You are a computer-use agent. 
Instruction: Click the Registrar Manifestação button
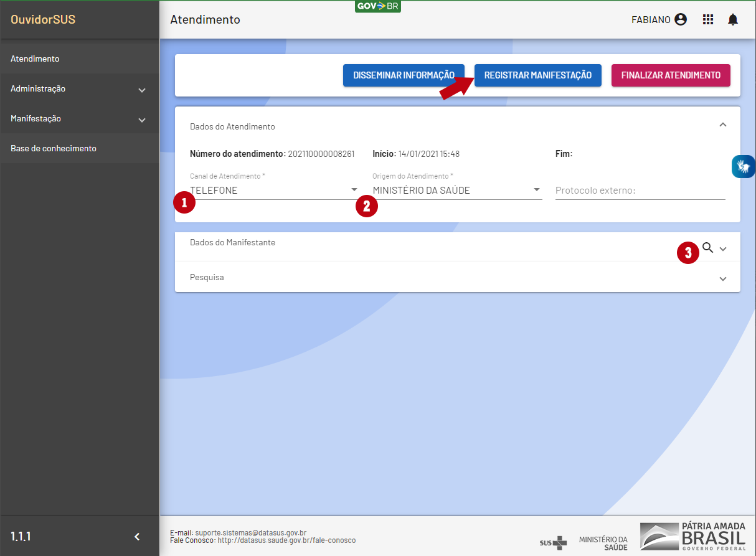tap(537, 75)
